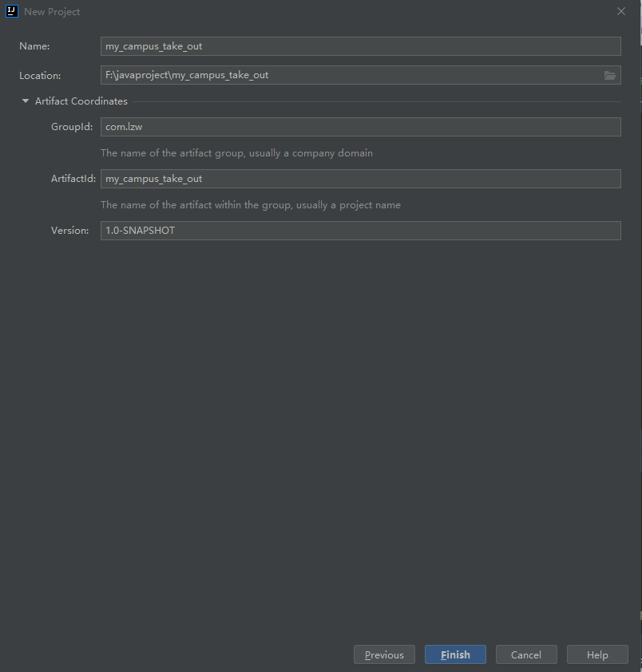
Task: Click the 'Artifact Coordinates' section heading
Action: click(x=81, y=101)
